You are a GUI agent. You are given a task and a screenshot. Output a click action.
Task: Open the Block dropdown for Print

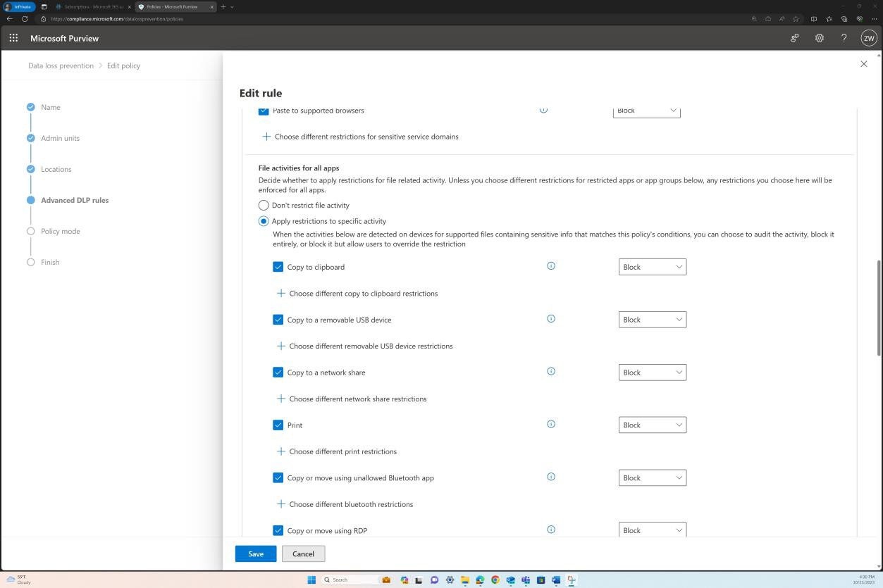[x=652, y=425]
